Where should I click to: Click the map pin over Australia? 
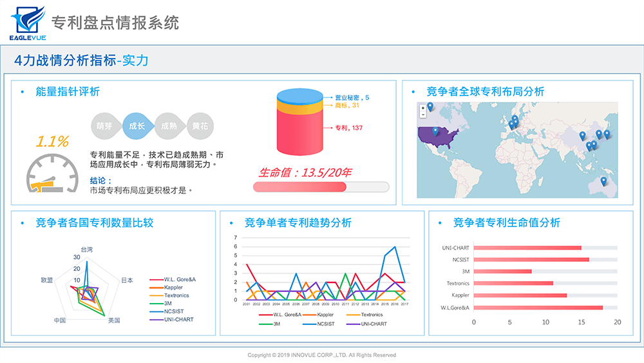603,181
